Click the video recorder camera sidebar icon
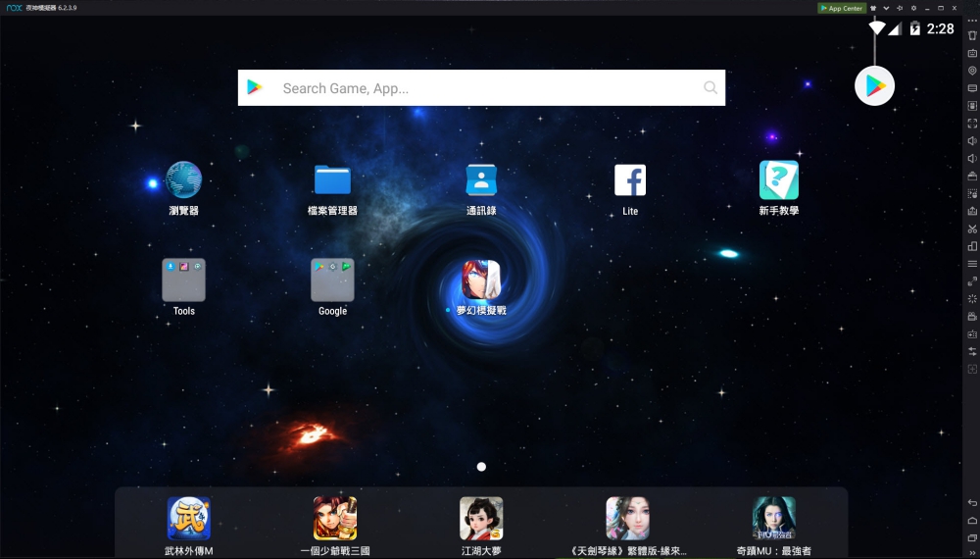 pyautogui.click(x=972, y=317)
